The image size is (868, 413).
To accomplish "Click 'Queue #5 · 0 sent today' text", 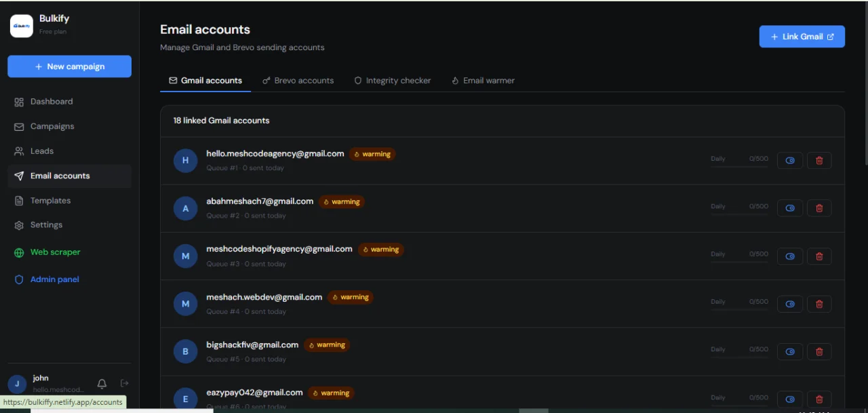I will (246, 359).
